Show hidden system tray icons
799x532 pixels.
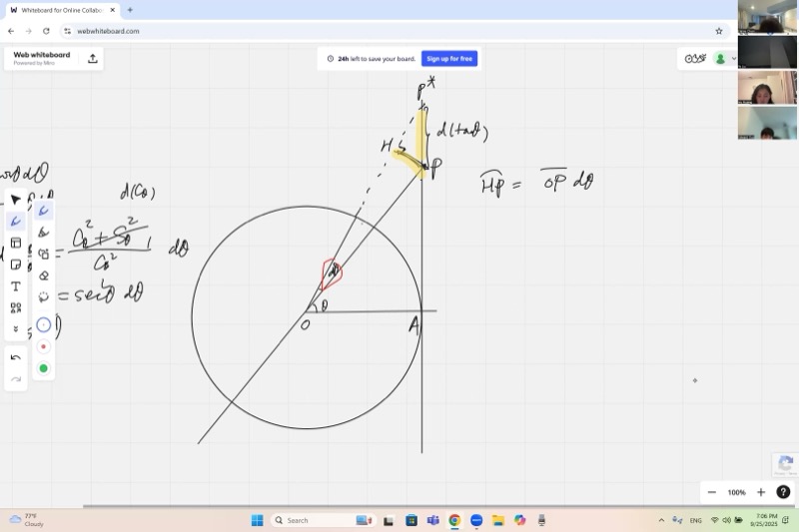pos(661,520)
